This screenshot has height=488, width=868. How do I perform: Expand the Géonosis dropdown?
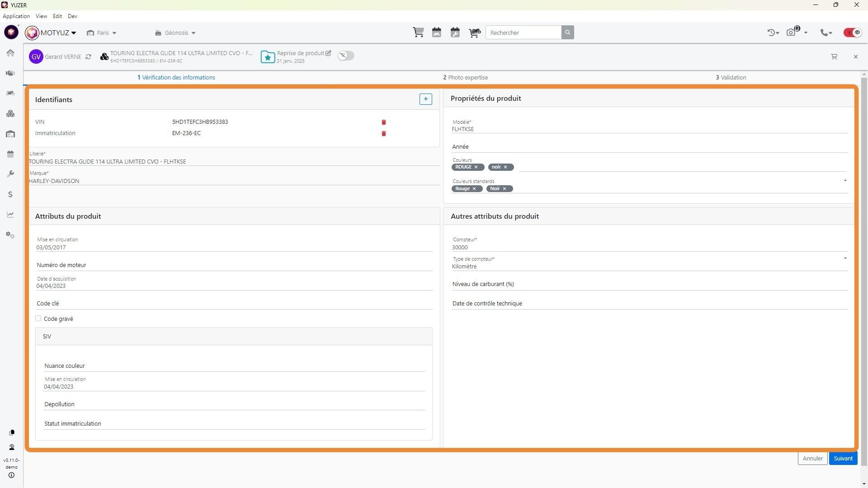click(175, 33)
